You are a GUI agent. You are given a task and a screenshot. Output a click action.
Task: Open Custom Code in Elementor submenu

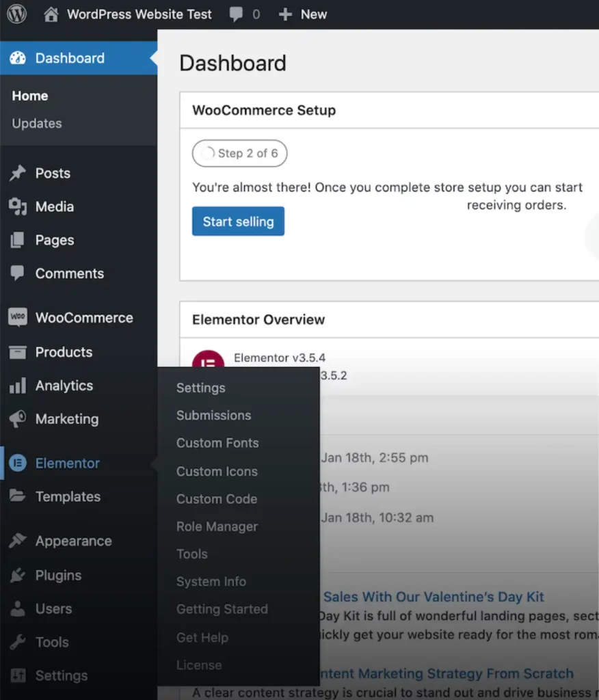point(217,499)
